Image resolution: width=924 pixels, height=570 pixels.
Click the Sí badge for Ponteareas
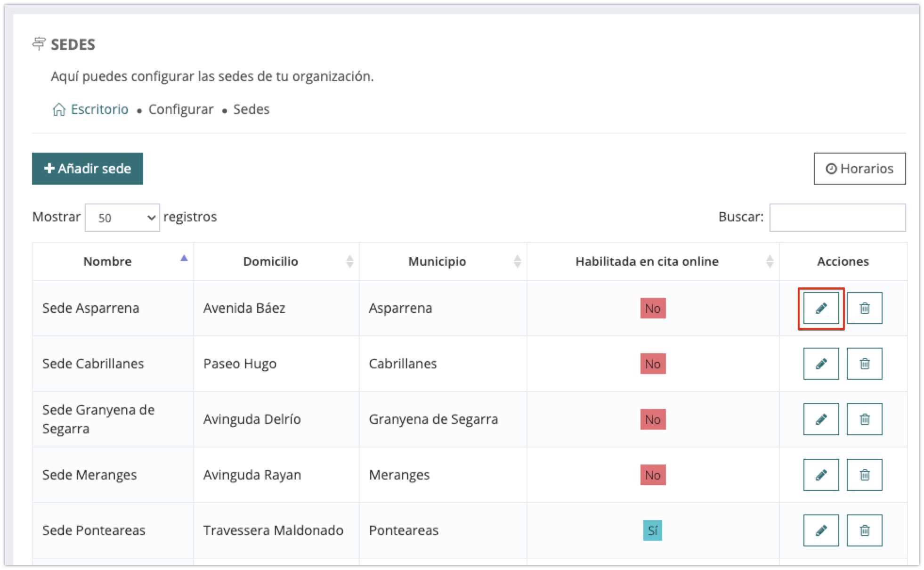click(x=653, y=530)
